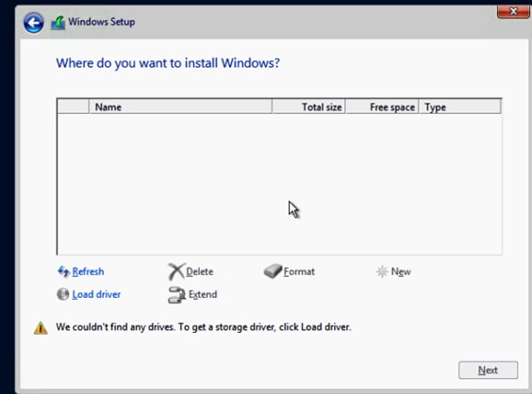Click the New partition text
This screenshot has height=394, width=532.
[x=401, y=271]
